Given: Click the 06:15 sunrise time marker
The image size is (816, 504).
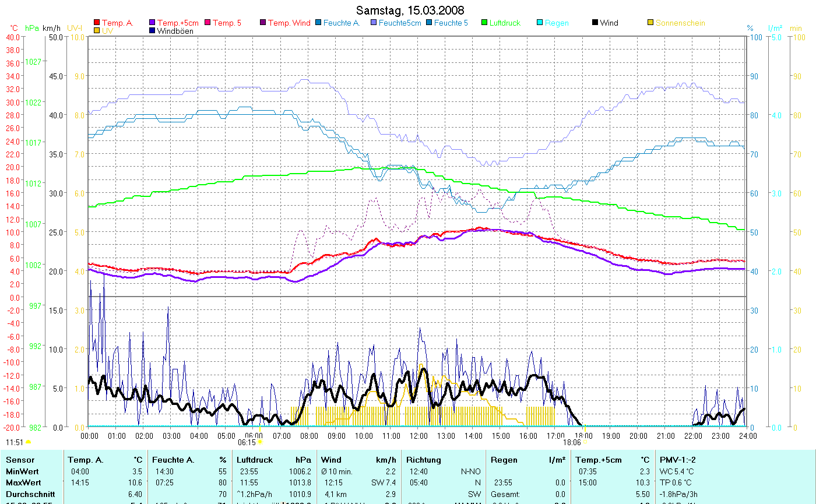Looking at the screenshot, I should 247,442.
